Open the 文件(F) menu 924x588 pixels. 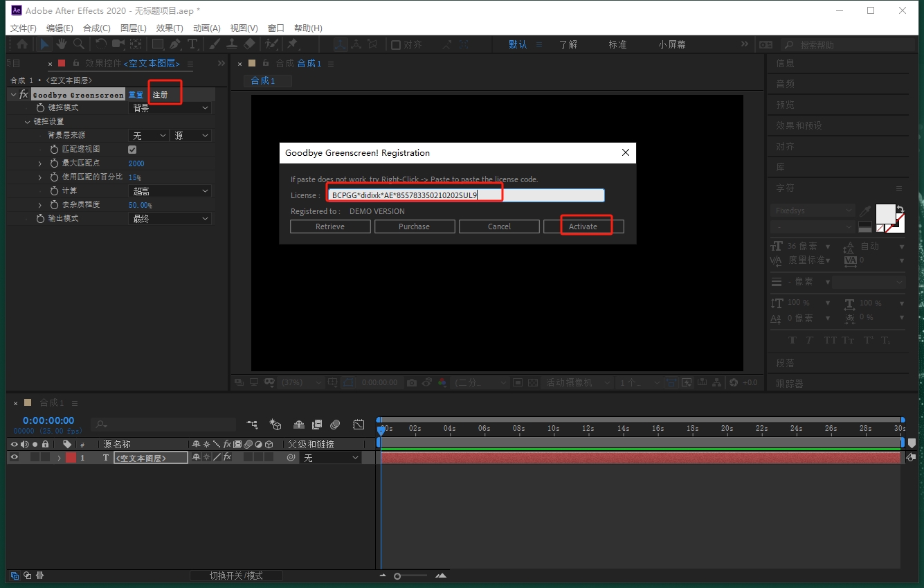[24, 28]
